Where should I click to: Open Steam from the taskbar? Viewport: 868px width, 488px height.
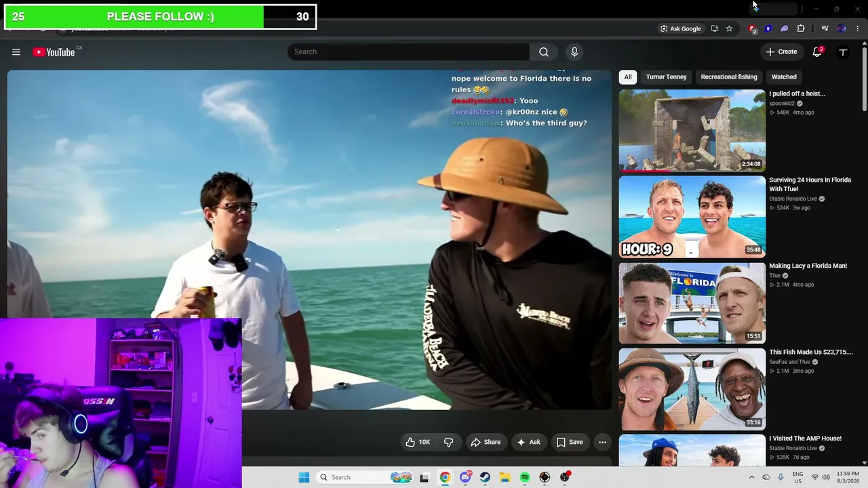pos(485,477)
